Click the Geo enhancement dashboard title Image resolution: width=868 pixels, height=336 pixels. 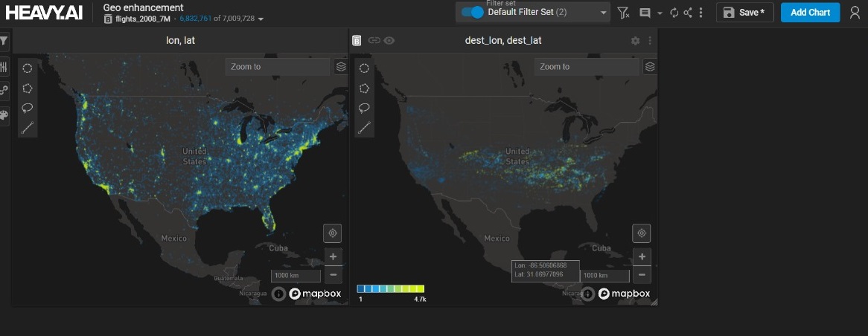pyautogui.click(x=144, y=7)
